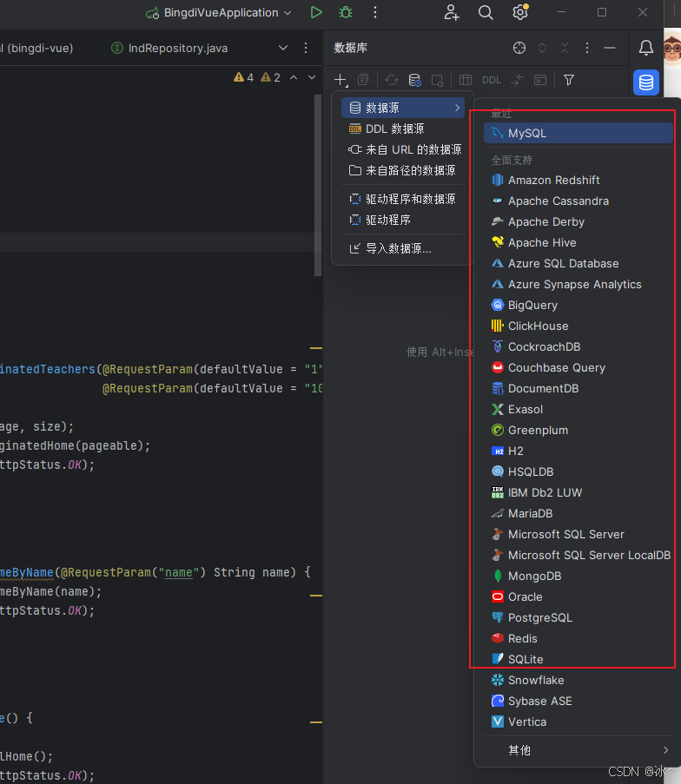The image size is (681, 784).
Task: Go to previous highlighted error arrow
Action: 294,77
